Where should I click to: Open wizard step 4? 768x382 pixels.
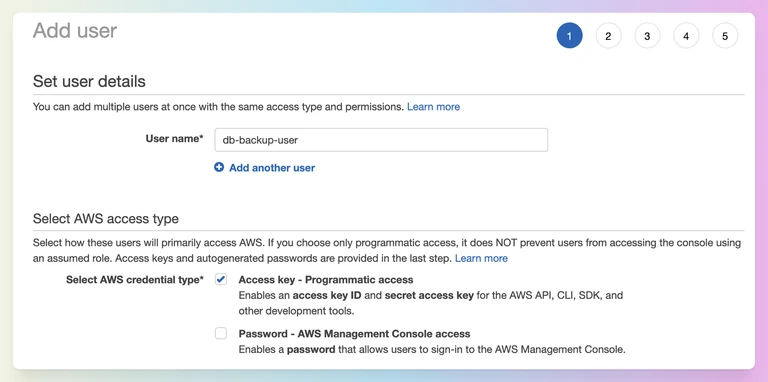pyautogui.click(x=686, y=36)
